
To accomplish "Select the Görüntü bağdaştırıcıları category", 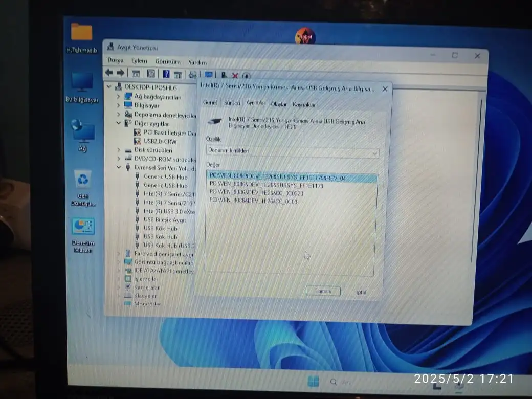I will [164, 262].
